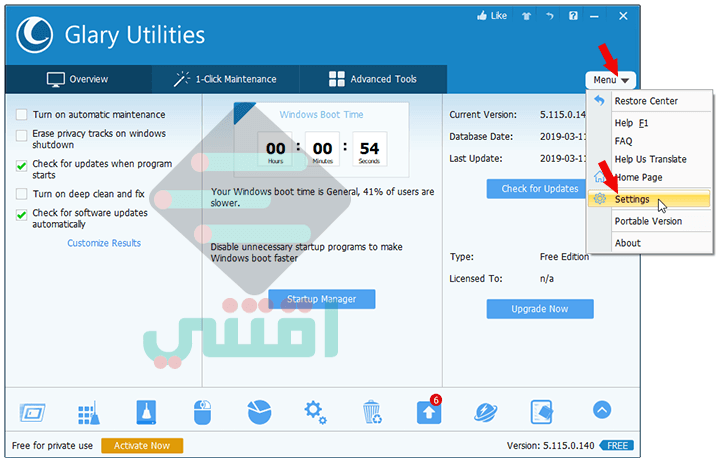This screenshot has height=458, width=720.
Task: Open the question-mark Help icon in title bar
Action: coord(573,16)
